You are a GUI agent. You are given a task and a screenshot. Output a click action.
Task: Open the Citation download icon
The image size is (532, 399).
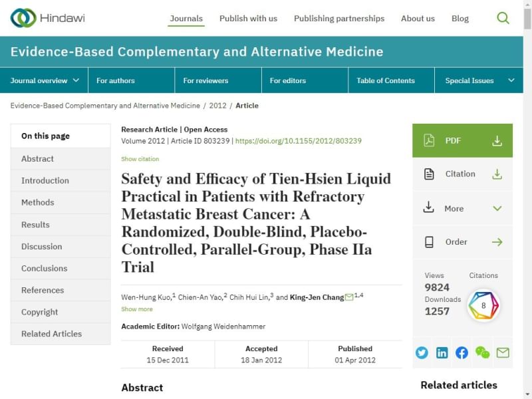click(497, 174)
